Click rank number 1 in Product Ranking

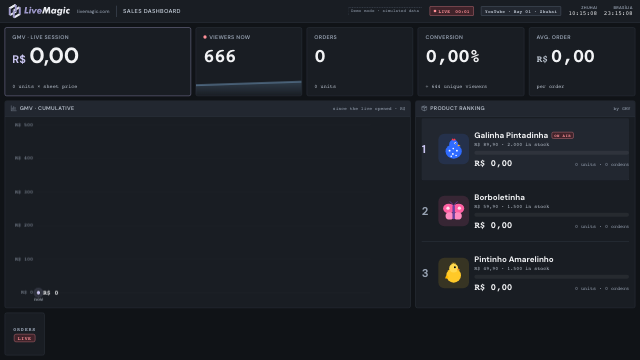point(424,149)
